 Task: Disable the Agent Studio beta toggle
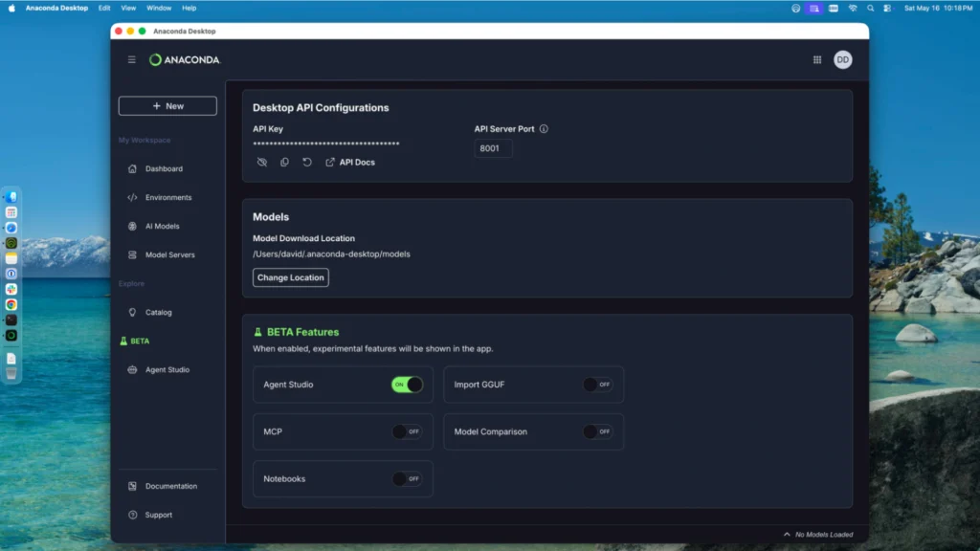click(407, 385)
